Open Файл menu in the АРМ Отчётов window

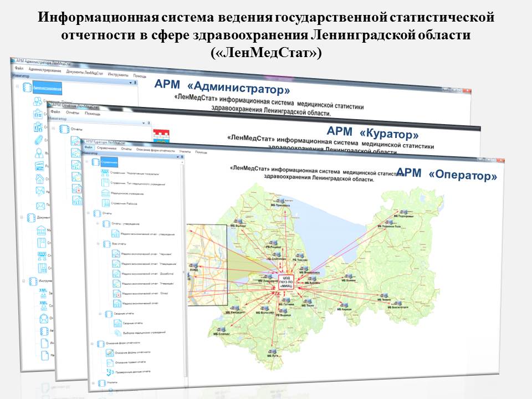point(55,111)
